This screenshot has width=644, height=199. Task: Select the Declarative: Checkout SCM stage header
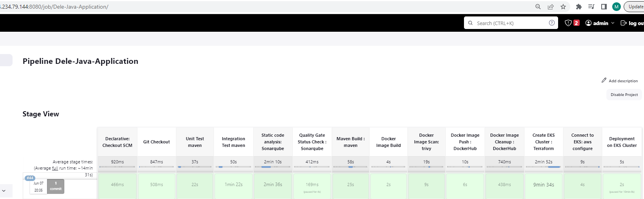[117, 142]
